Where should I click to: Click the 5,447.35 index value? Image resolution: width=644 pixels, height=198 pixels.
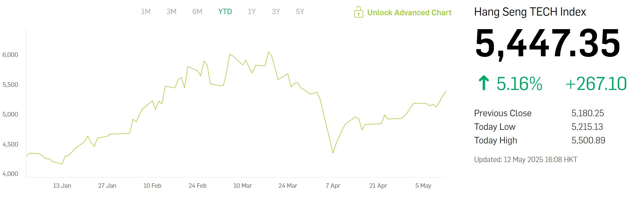coord(547,44)
